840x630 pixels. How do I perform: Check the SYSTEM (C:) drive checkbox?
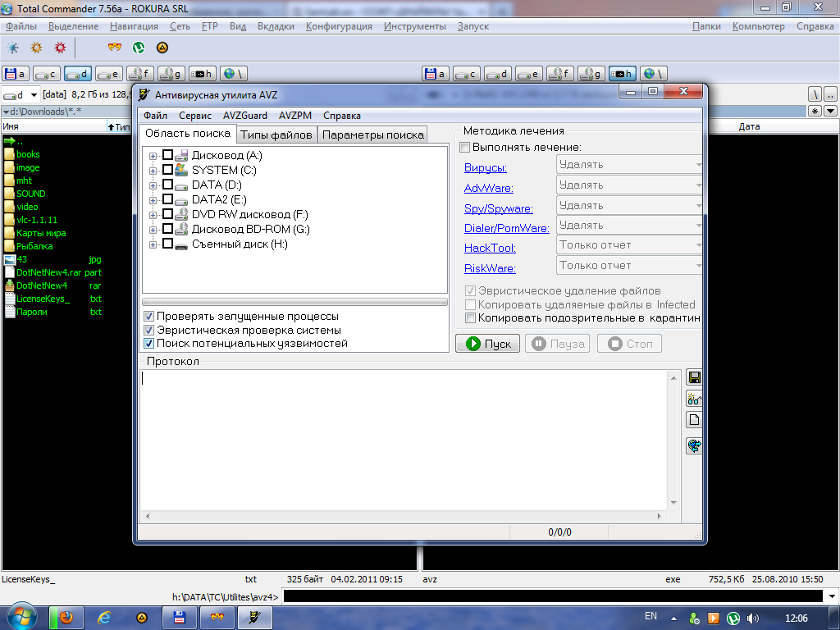[x=167, y=170]
